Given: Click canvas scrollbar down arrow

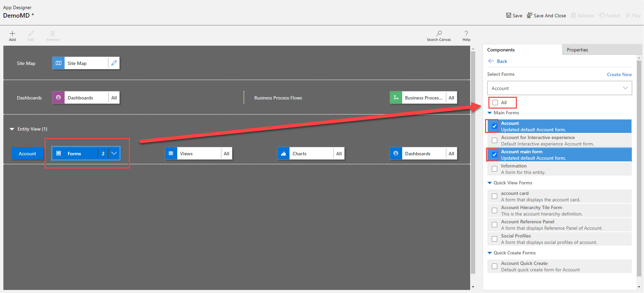Looking at the screenshot, I should coord(473,287).
